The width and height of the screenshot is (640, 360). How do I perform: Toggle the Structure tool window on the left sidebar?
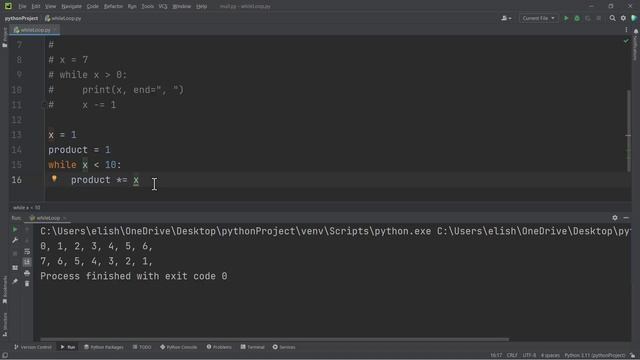pyautogui.click(x=4, y=324)
